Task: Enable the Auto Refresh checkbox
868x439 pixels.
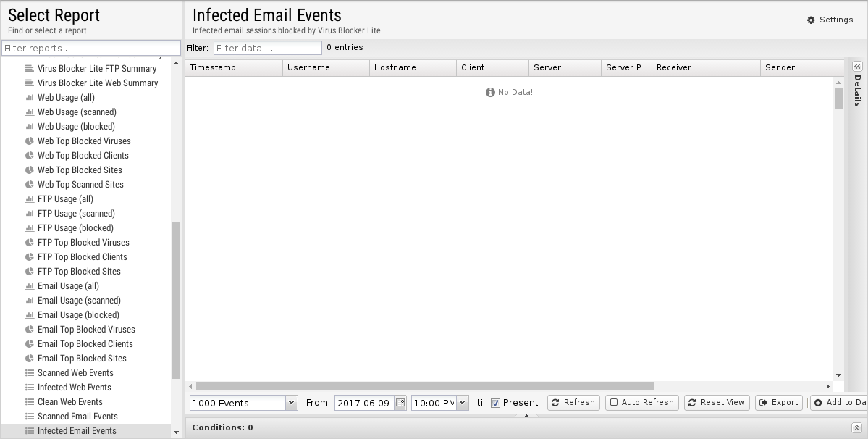Action: coord(613,403)
